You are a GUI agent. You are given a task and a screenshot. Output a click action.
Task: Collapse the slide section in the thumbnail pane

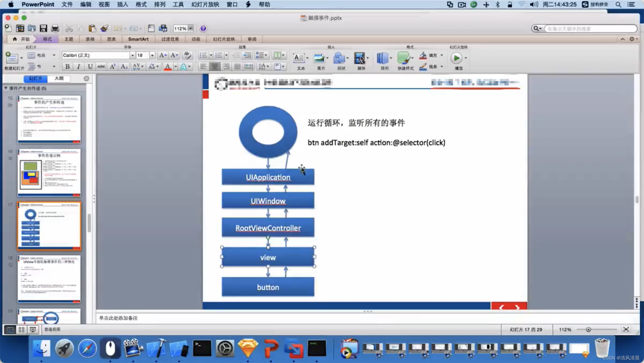6,88
